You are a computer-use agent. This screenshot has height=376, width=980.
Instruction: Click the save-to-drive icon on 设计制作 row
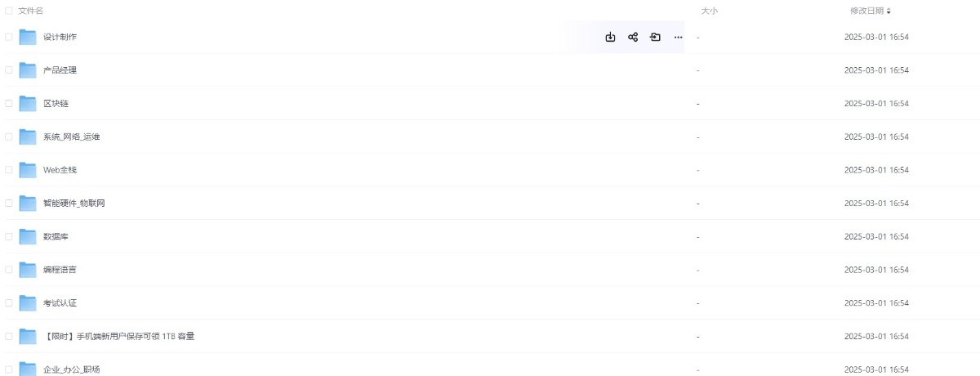tap(655, 37)
